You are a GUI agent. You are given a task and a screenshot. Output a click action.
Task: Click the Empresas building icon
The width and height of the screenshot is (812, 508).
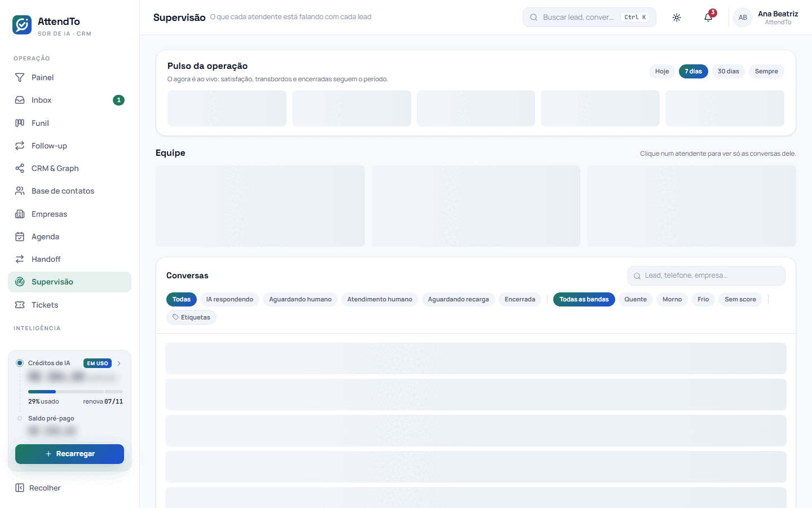[20, 214]
